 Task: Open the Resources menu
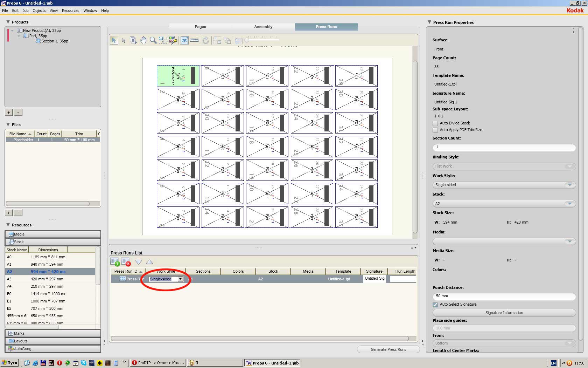[70, 11]
